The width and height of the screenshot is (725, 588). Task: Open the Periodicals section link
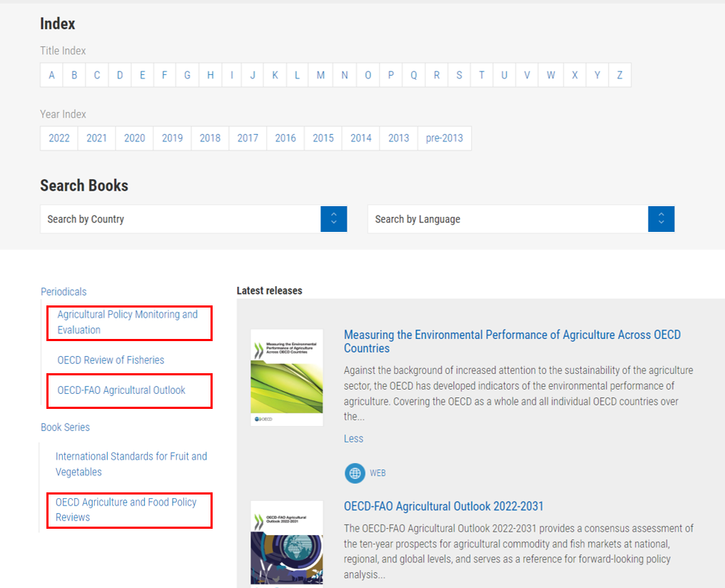[64, 292]
